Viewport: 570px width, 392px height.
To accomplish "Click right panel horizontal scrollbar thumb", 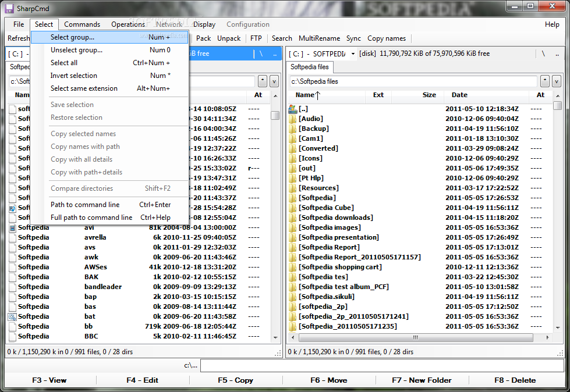I will [416, 337].
